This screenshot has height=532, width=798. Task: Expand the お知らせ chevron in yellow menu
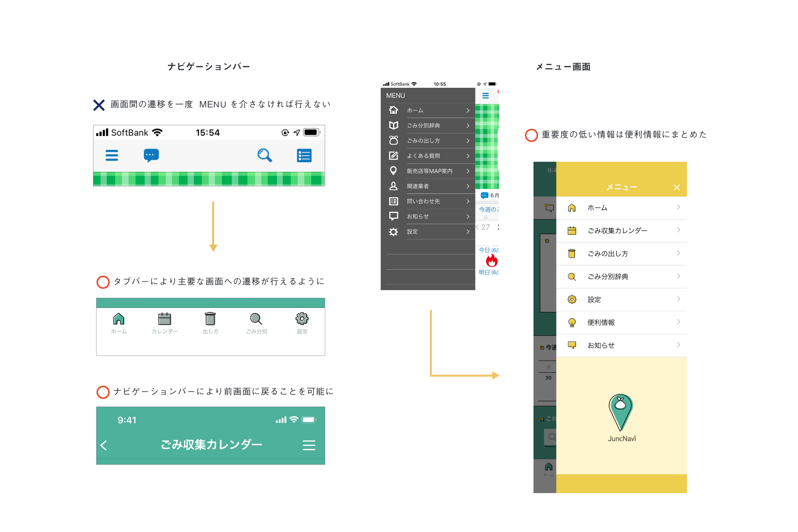click(x=678, y=345)
